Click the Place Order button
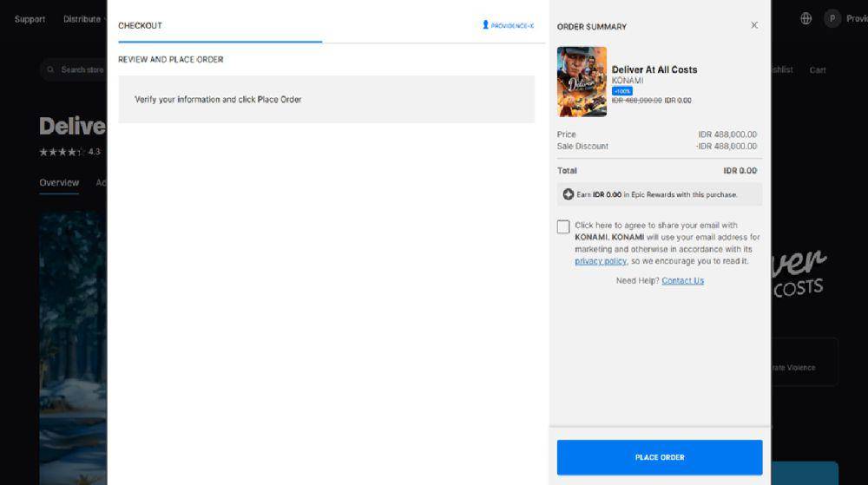 [x=660, y=457]
